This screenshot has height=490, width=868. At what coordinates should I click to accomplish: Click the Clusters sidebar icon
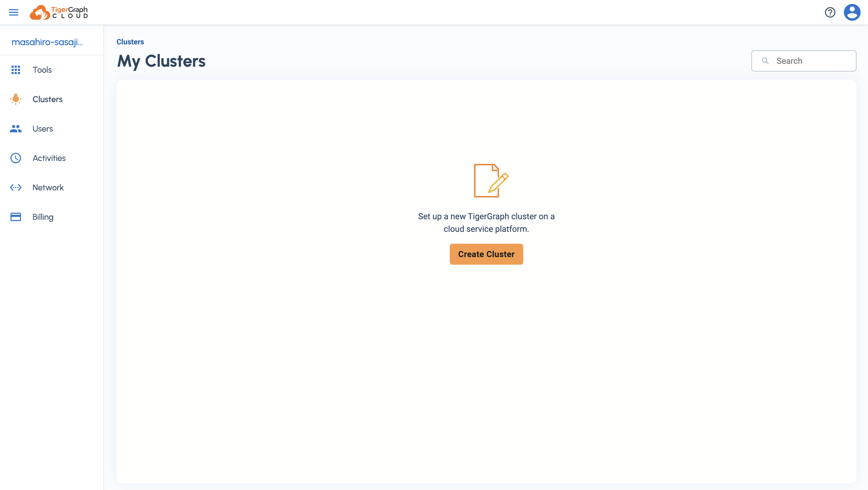tap(15, 99)
